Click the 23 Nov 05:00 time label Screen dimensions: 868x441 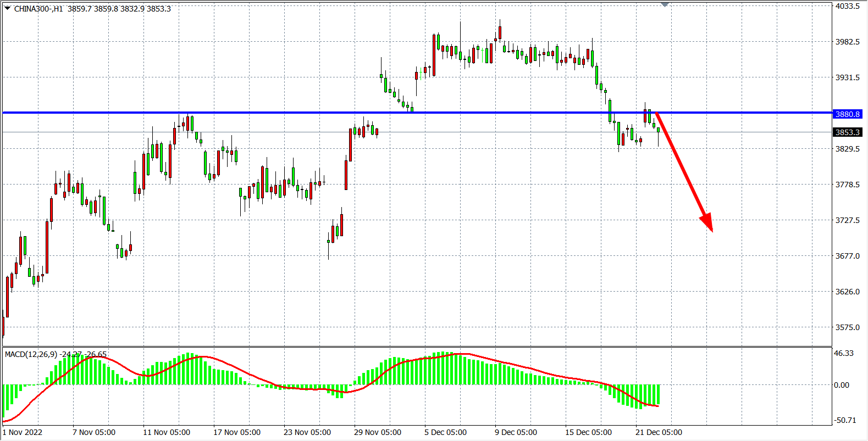point(307,432)
